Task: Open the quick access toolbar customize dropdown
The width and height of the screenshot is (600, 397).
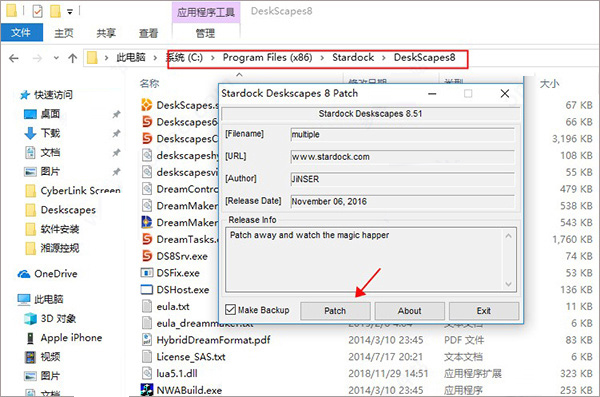Action: (70, 12)
